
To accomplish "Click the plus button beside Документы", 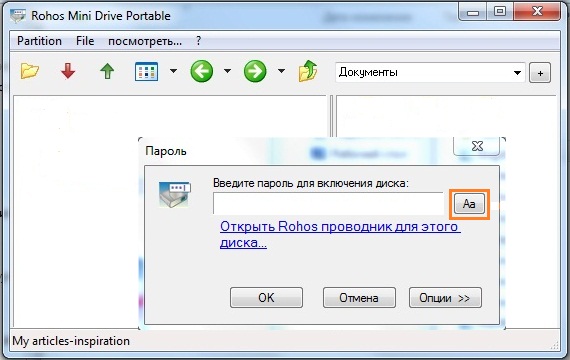I will point(540,73).
